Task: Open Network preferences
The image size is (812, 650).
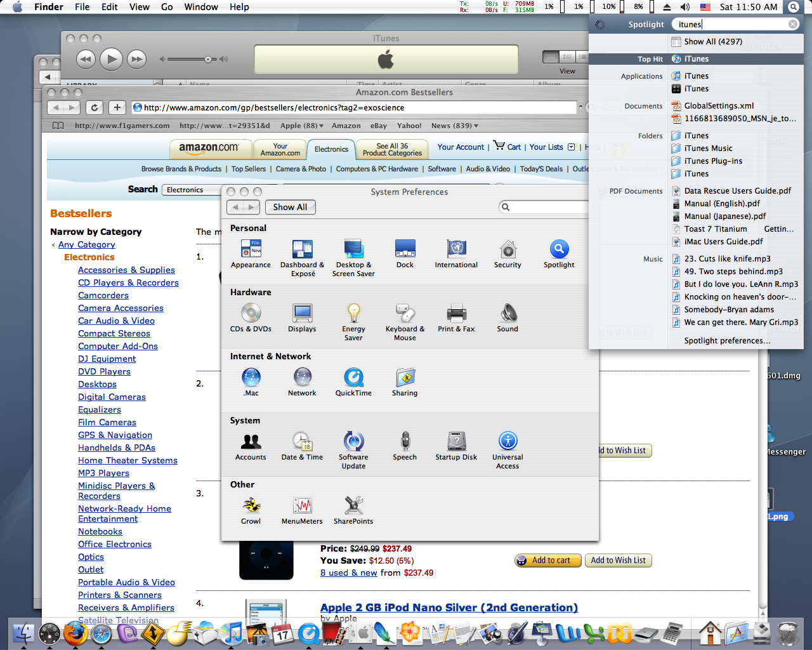Action: click(x=302, y=382)
